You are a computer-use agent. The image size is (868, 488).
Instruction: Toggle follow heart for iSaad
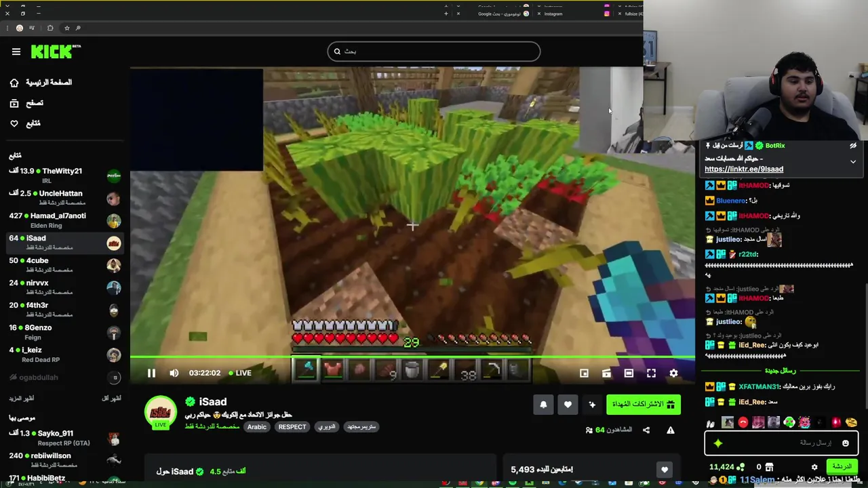pyautogui.click(x=568, y=405)
